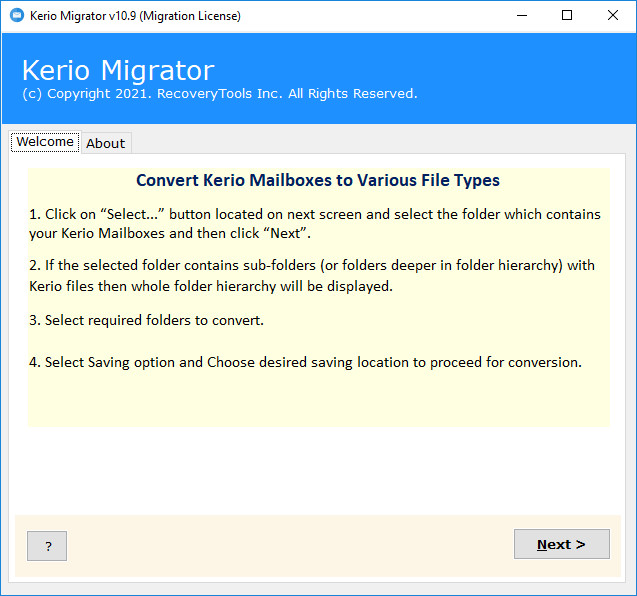
Task: Minimize the Kerio Migrator window
Action: 522,15
